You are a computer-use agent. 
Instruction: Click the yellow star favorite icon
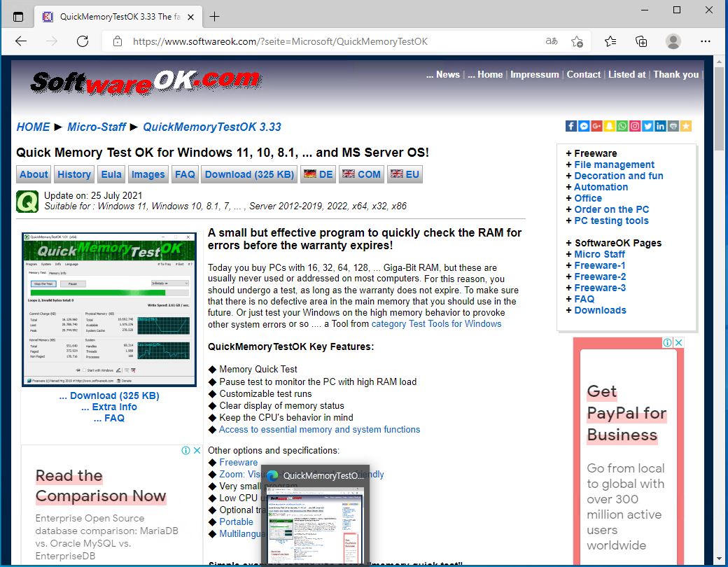(x=686, y=126)
